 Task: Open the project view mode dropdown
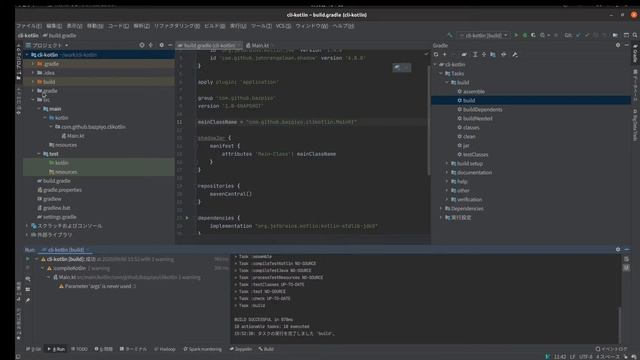(x=47, y=45)
